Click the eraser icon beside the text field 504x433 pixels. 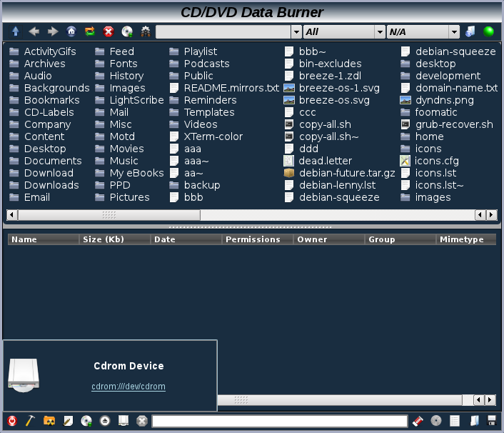pos(419,421)
